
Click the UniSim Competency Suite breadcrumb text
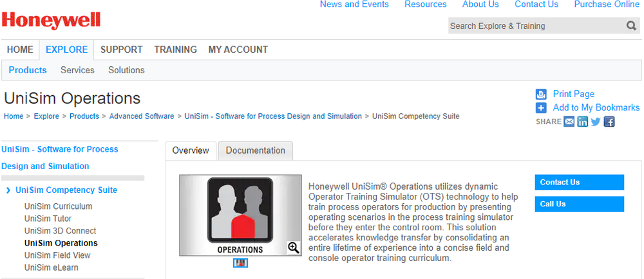pyautogui.click(x=415, y=116)
